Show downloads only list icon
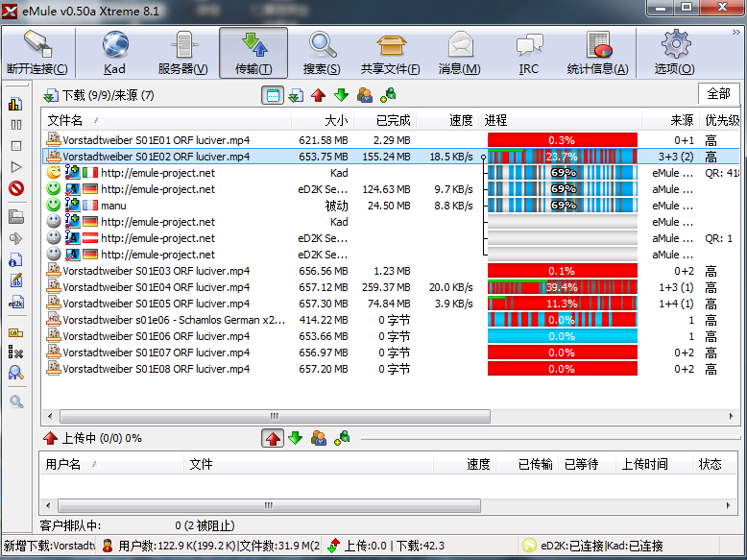 [x=296, y=95]
